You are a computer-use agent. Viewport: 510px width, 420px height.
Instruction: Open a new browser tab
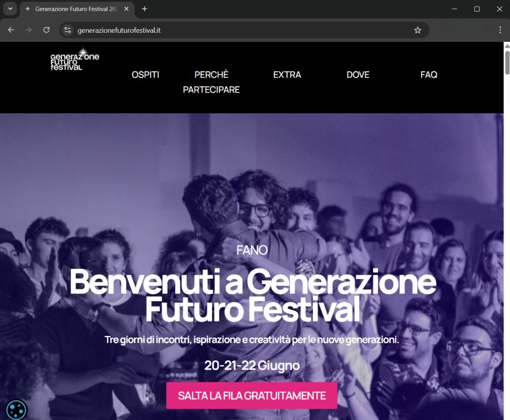click(x=145, y=9)
